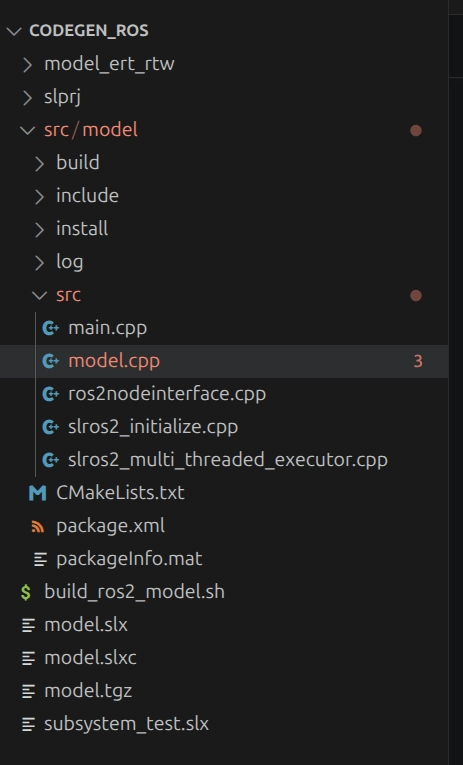The image size is (463, 765).
Task: Click the shell dollar icon for build_ros2_model.sh
Action: [x=26, y=592]
